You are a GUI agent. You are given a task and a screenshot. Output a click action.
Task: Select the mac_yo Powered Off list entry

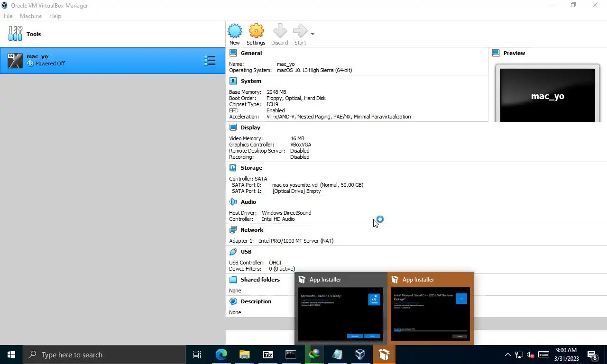point(112,60)
